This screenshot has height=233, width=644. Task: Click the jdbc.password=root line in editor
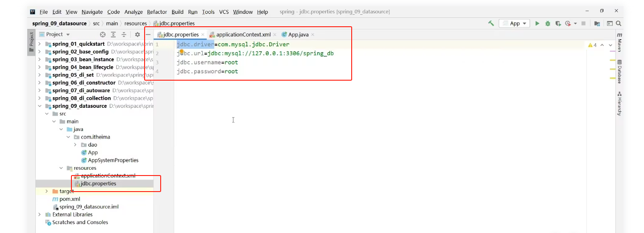(x=207, y=71)
